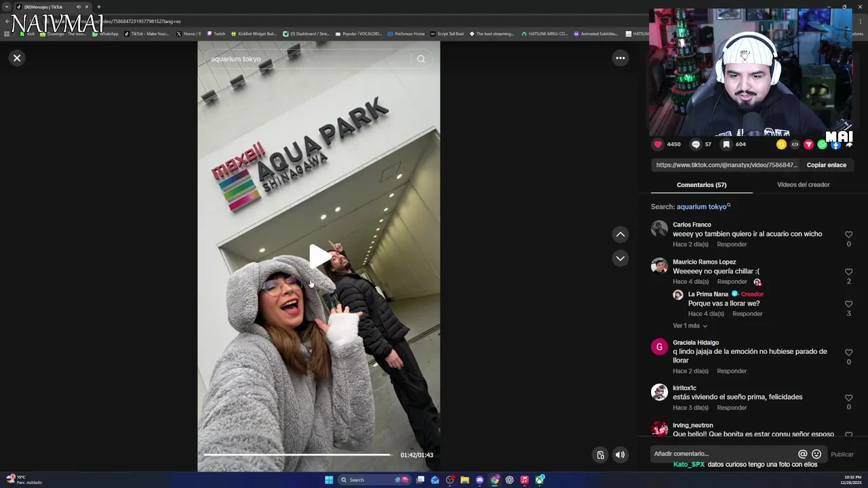Click Copiar enlace button
The image size is (868, 488).
(826, 165)
